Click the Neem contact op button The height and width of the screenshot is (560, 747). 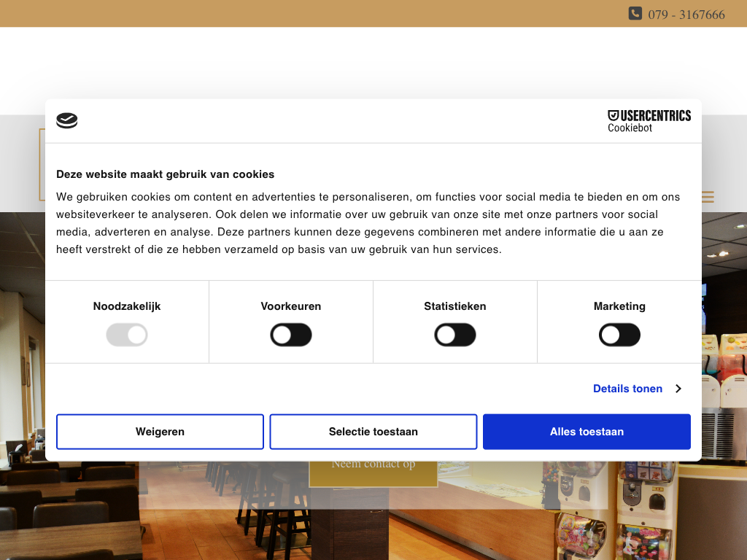[373, 470]
